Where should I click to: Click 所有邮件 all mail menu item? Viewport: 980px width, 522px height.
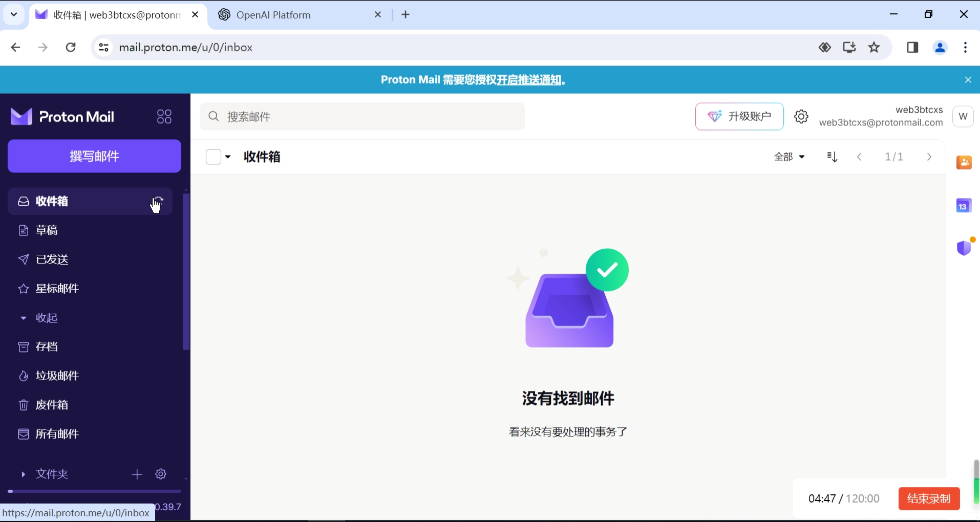pos(57,434)
